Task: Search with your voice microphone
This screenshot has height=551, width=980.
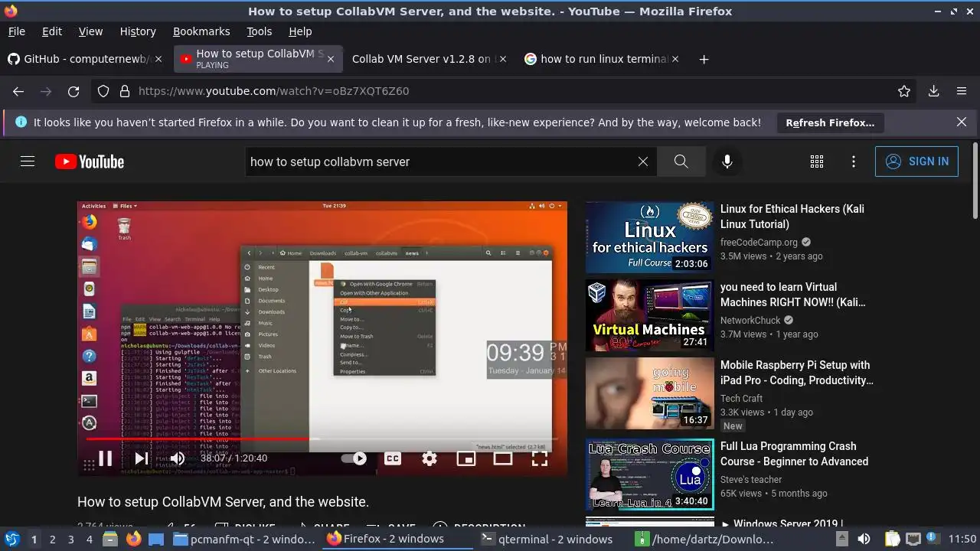Action: click(727, 161)
